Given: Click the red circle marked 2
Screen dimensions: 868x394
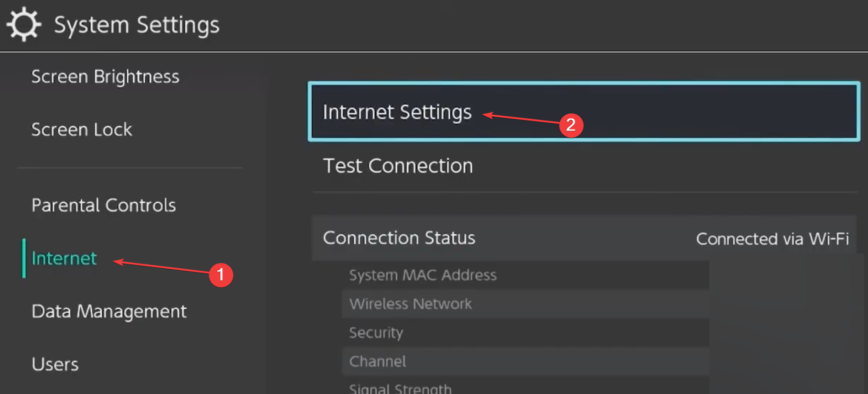Looking at the screenshot, I should click(x=571, y=125).
